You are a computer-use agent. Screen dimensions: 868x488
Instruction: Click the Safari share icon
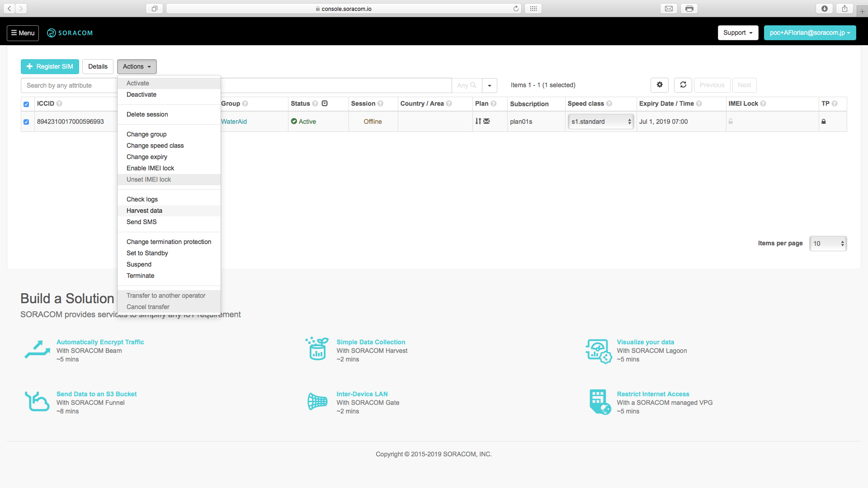click(844, 9)
